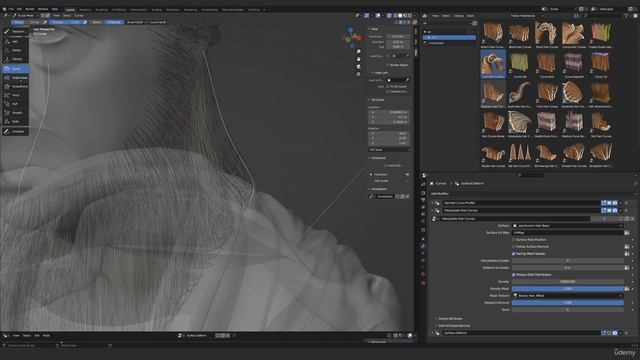640x360 pixels.
Task: Select the Pinch brush tool
Action: tap(16, 95)
